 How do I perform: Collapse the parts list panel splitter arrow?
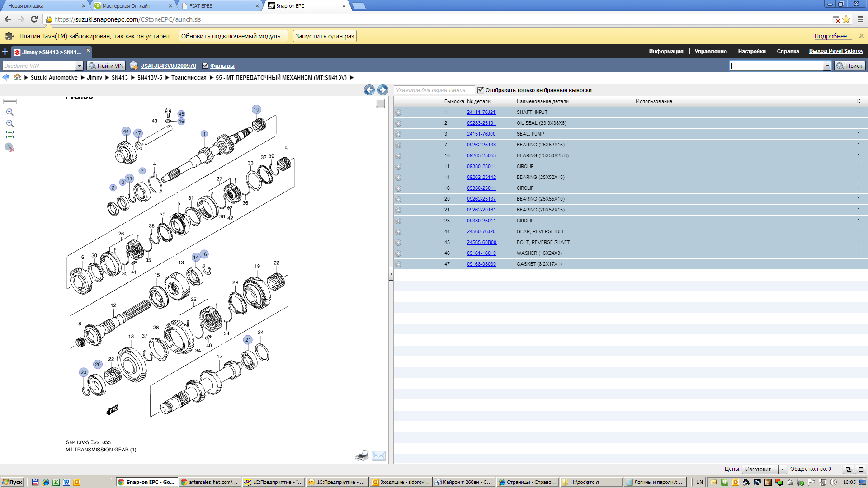coord(391,274)
